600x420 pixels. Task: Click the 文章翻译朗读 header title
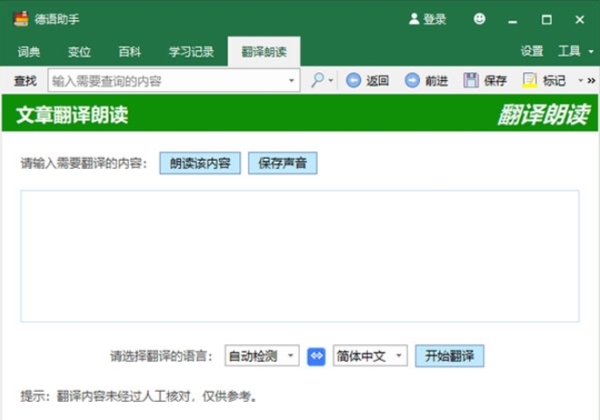(72, 114)
